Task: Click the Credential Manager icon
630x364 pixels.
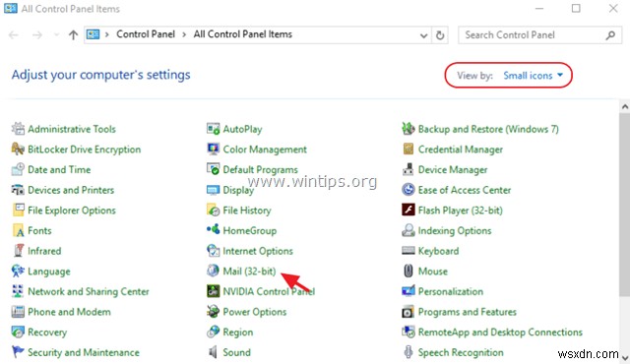Action: coord(409,150)
